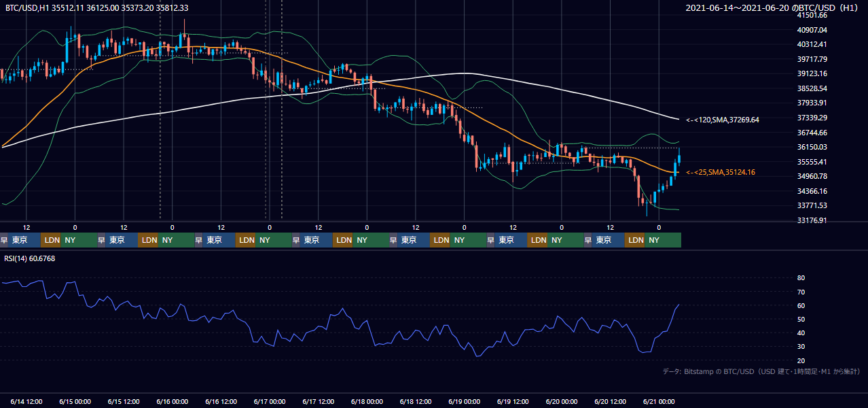This screenshot has height=408, width=868.
Task: Click price axis value 34366.16
Action: [812, 191]
